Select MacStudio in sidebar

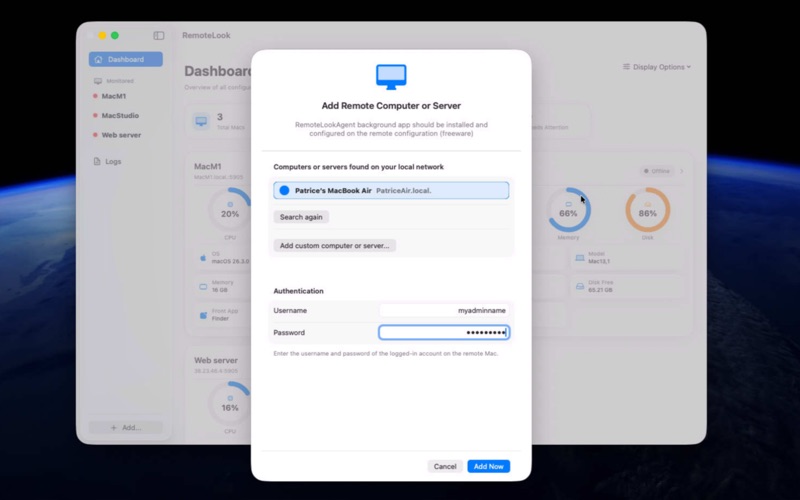[120, 115]
